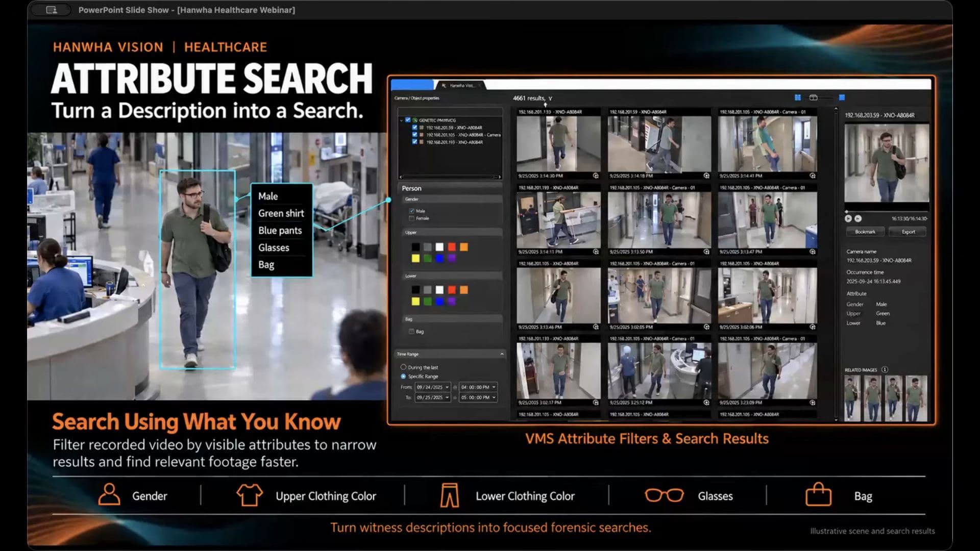This screenshot has width=980, height=551.
Task: Click the Bookmark button
Action: 865,232
